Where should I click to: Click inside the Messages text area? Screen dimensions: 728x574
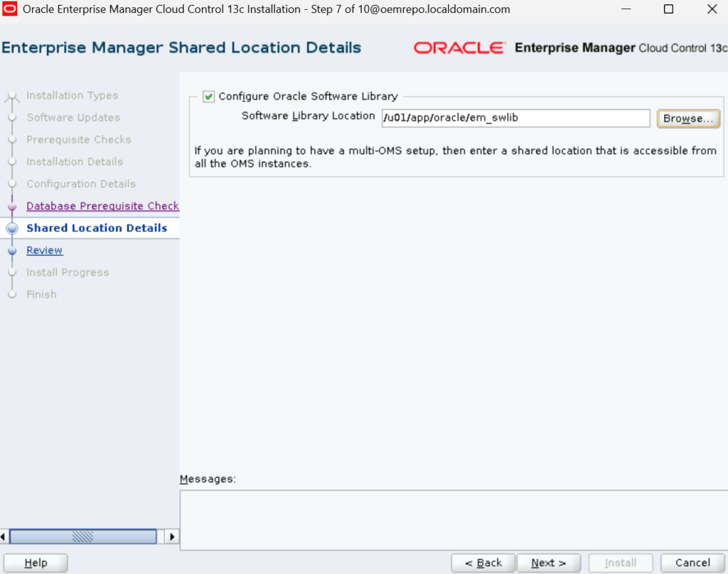[x=454, y=520]
